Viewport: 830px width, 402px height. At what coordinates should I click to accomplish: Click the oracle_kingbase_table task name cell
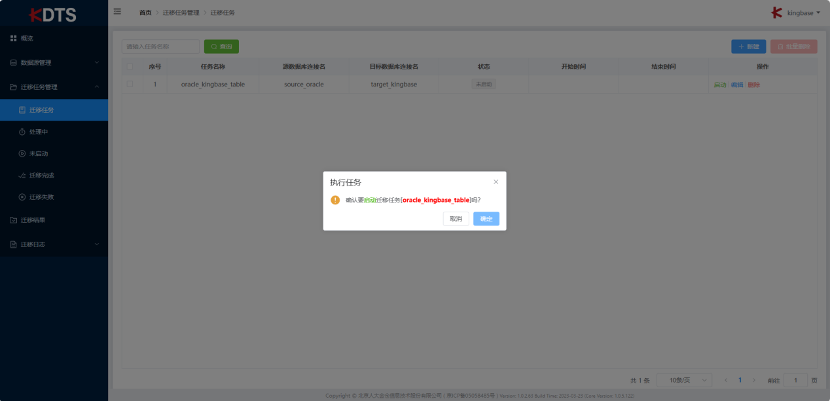point(213,84)
